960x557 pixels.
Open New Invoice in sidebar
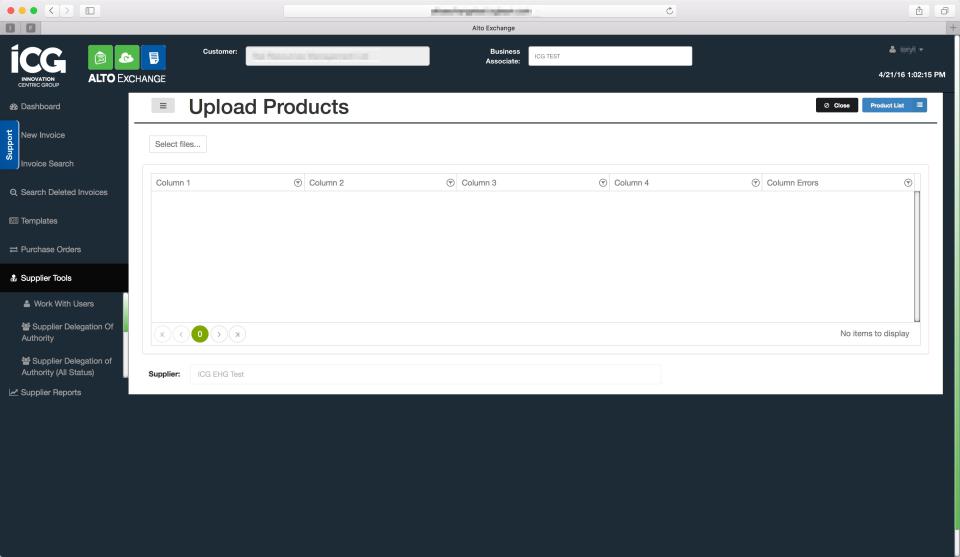(x=43, y=135)
